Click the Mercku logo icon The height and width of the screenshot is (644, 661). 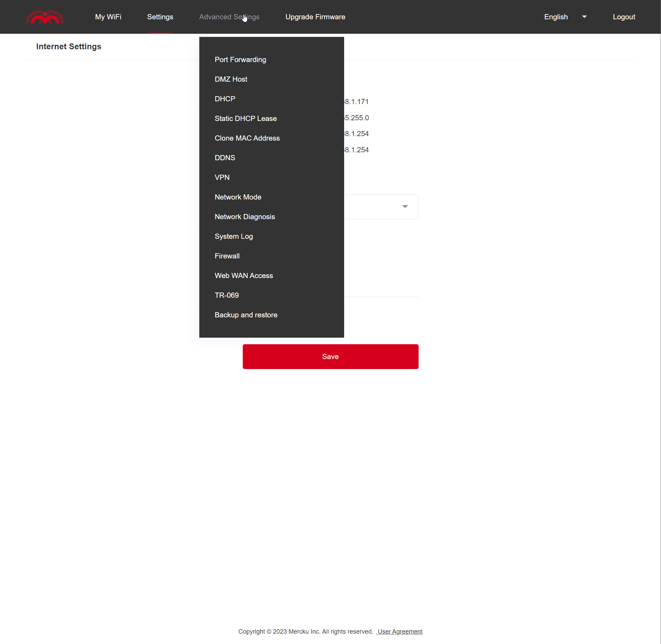coord(45,17)
